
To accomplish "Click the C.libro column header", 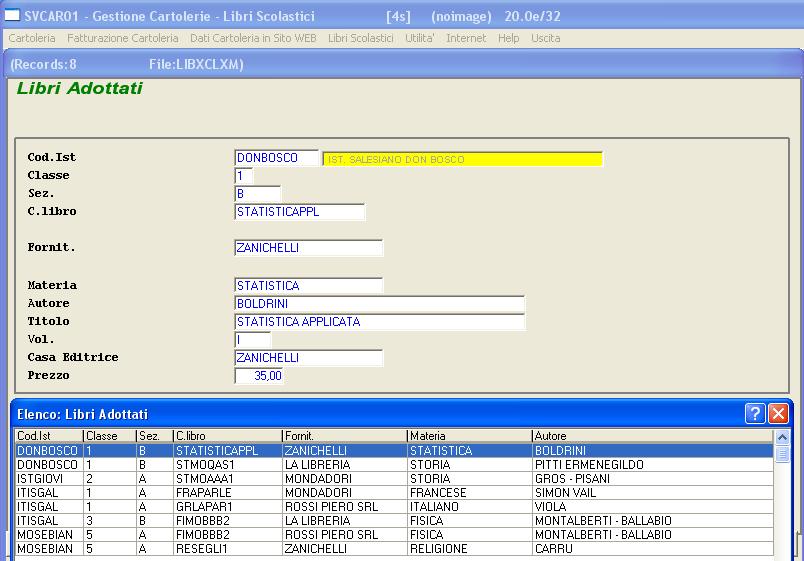I will click(x=228, y=436).
